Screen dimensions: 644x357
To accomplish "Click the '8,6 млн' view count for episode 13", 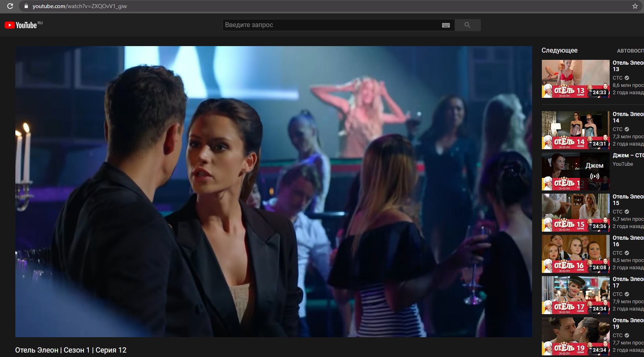I will pos(628,85).
